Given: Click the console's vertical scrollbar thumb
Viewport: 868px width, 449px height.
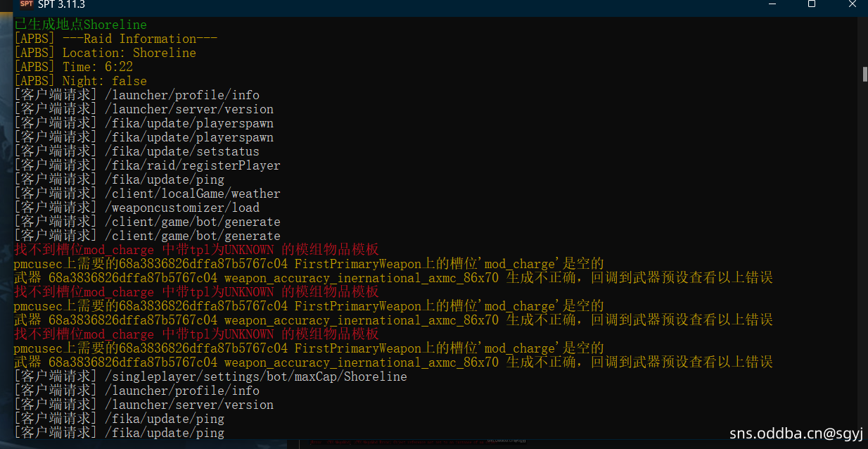Looking at the screenshot, I should [x=865, y=74].
